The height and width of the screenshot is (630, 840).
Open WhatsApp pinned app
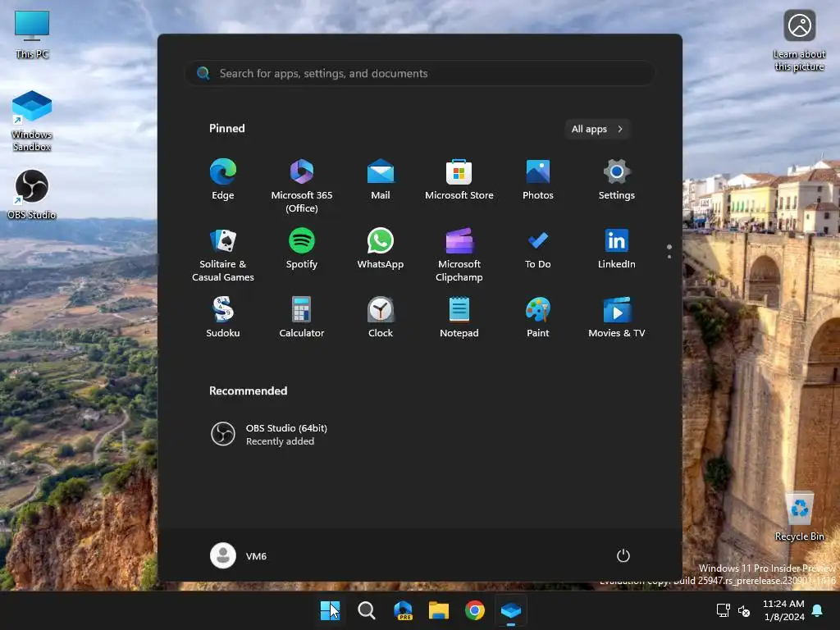point(381,249)
